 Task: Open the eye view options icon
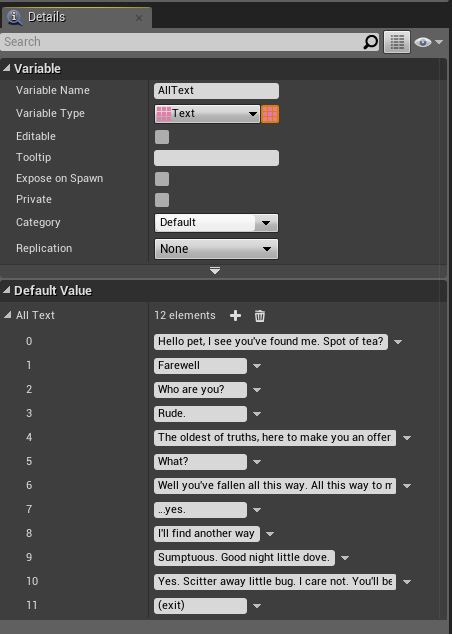pos(429,42)
